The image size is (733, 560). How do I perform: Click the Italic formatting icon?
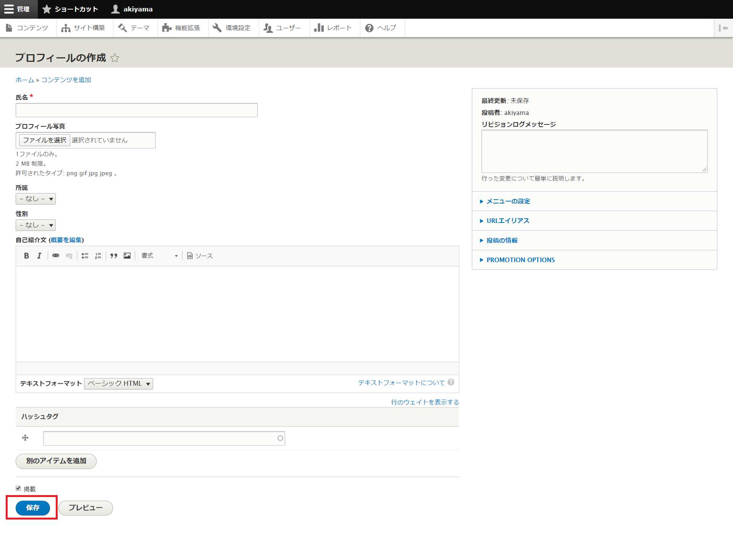[39, 256]
